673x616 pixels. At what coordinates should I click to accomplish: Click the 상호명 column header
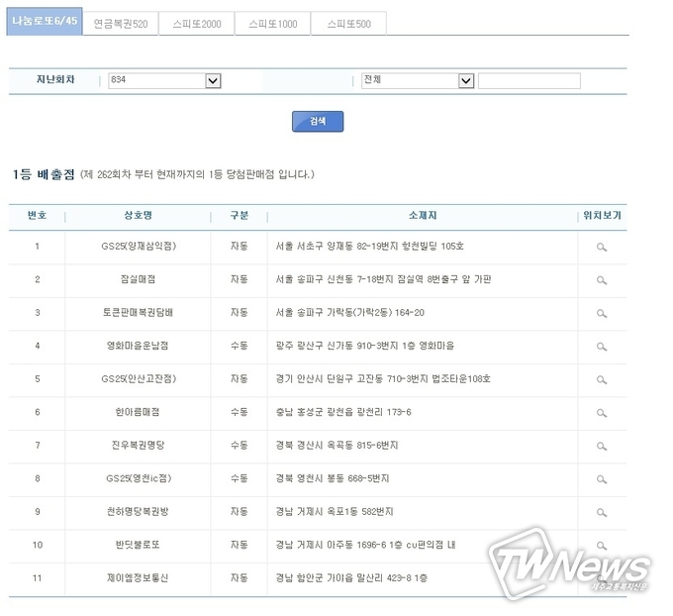(138, 216)
